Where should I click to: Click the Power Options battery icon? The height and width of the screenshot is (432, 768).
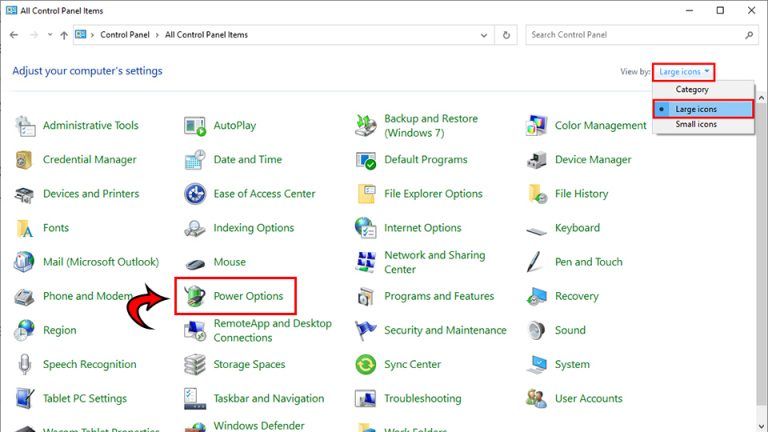pyautogui.click(x=195, y=296)
